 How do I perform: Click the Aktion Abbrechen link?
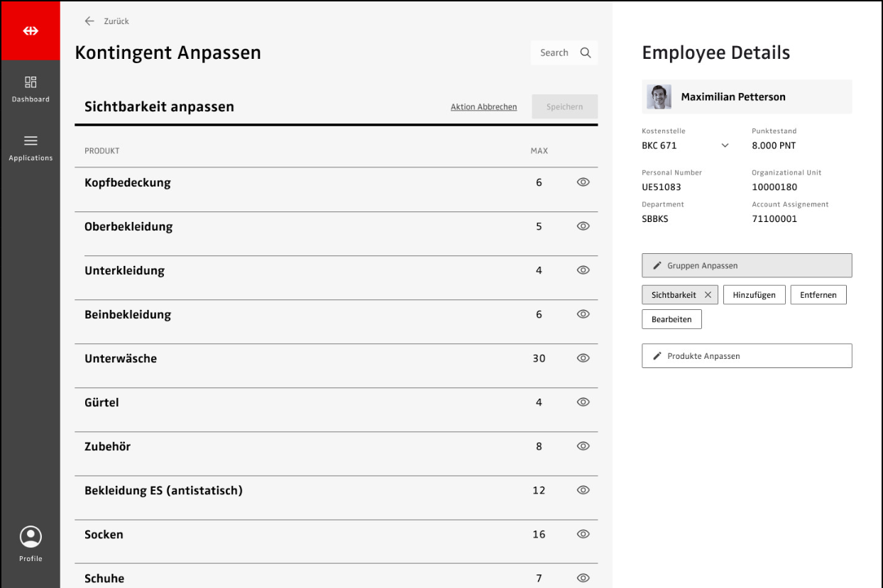click(x=483, y=107)
